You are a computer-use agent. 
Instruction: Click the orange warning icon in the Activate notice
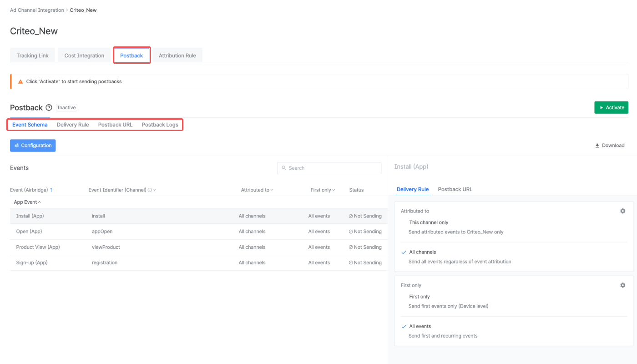pyautogui.click(x=20, y=81)
